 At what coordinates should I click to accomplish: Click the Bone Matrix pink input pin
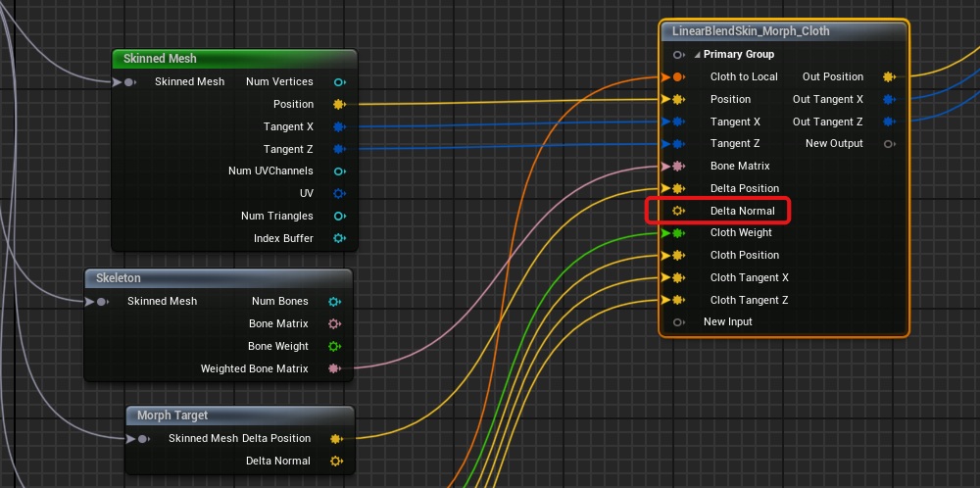(677, 167)
